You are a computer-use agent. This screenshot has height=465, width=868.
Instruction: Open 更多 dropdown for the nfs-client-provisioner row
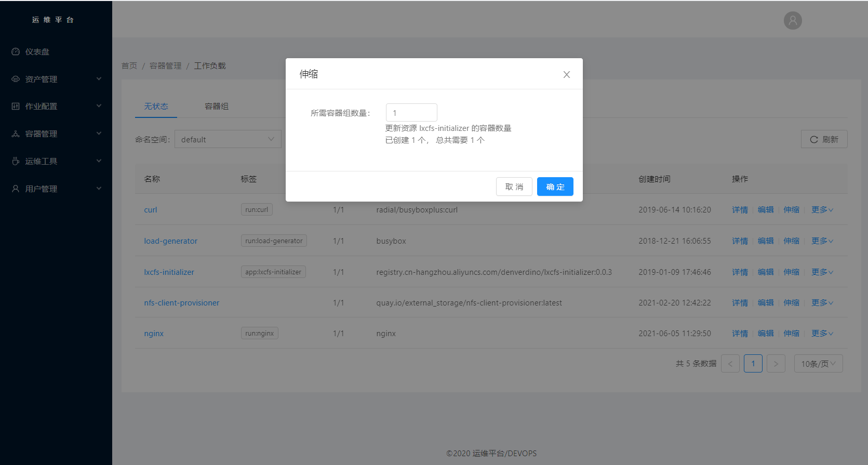click(822, 303)
